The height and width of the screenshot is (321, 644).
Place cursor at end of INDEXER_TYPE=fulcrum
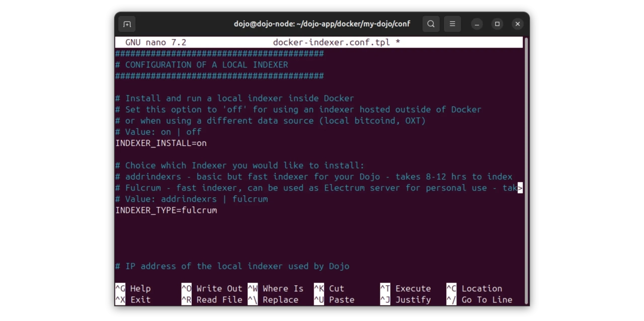[x=217, y=210]
